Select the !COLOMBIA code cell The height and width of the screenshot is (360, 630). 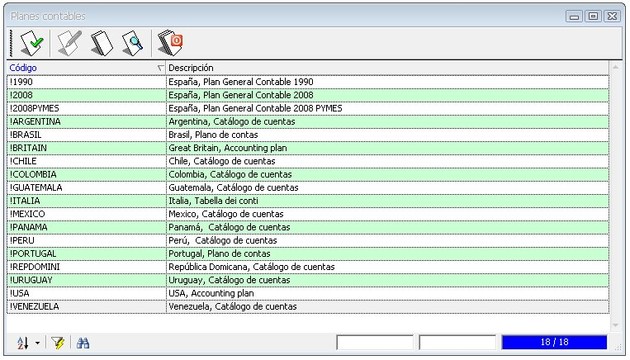(86, 174)
